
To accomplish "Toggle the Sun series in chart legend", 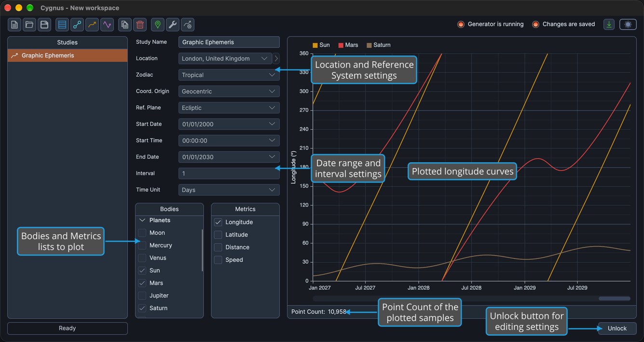I will (x=321, y=45).
